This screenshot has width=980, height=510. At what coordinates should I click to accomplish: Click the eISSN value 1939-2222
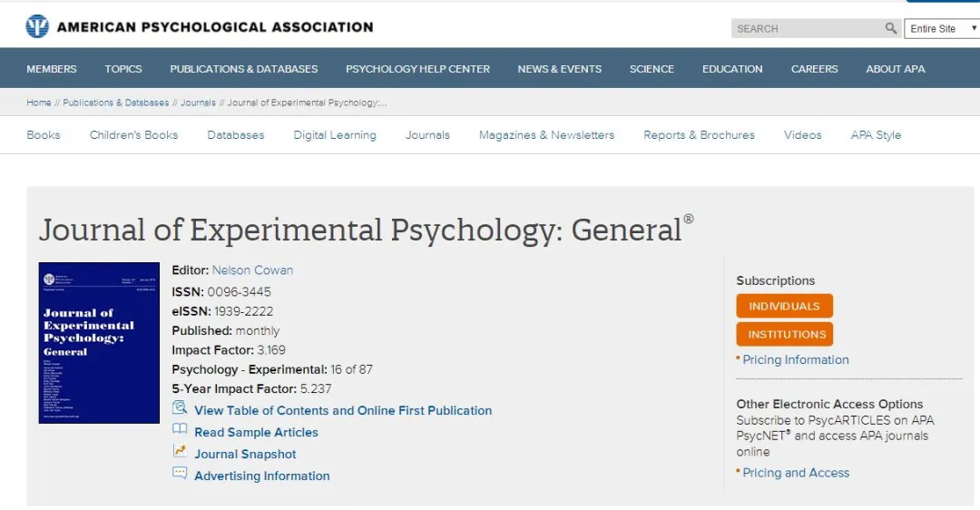point(244,311)
